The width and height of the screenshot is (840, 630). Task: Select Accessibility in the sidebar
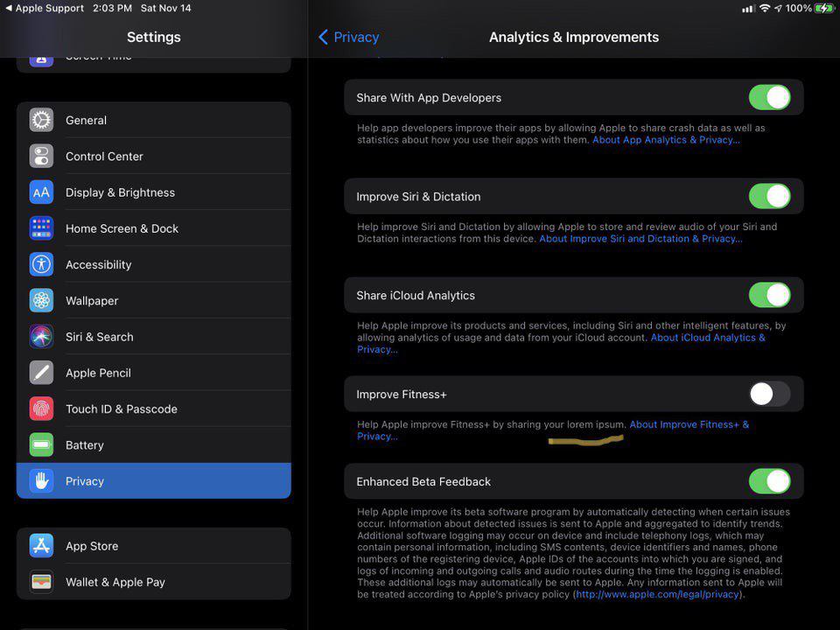(154, 264)
